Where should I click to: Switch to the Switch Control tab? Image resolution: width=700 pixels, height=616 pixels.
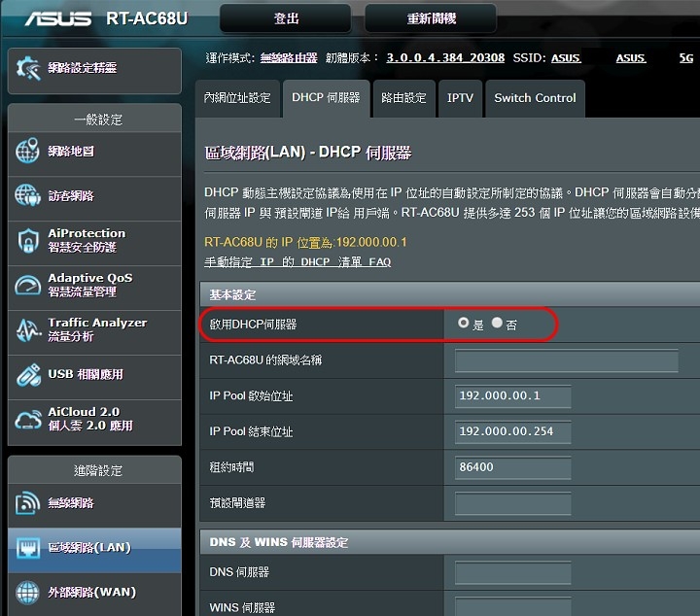click(x=535, y=98)
